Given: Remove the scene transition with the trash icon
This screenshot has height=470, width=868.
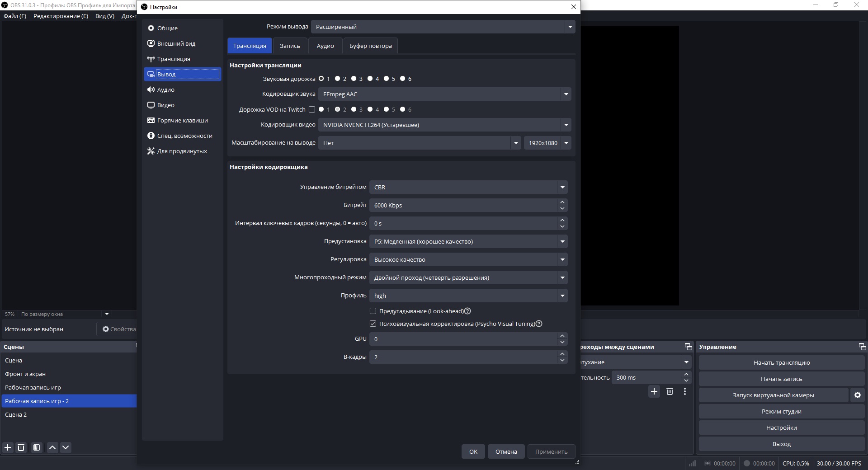Looking at the screenshot, I should (x=670, y=391).
